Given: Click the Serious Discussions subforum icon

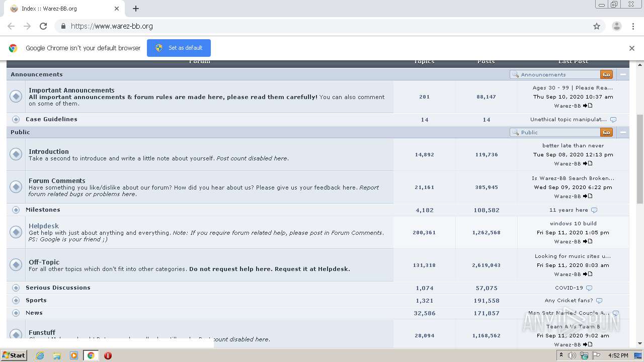Looking at the screenshot, I should 16,288.
